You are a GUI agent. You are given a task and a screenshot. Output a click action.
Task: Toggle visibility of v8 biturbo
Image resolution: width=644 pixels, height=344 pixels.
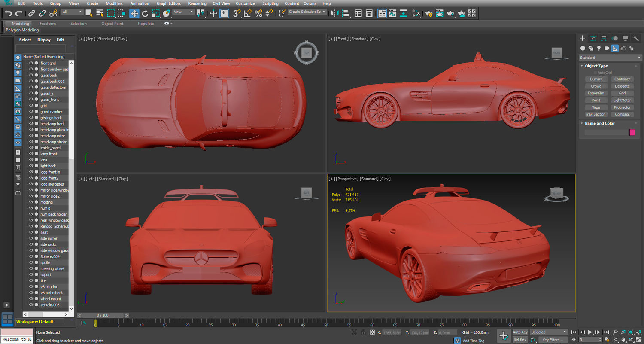coord(31,286)
